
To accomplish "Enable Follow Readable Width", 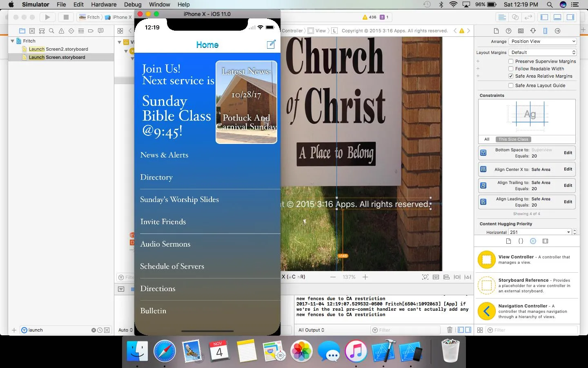I will coord(511,69).
